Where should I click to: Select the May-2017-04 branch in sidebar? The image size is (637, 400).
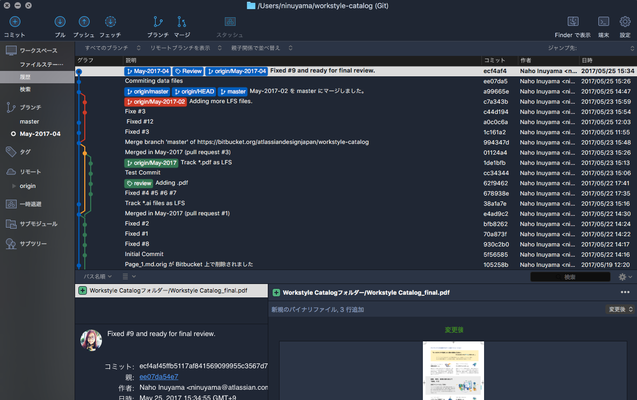click(x=40, y=134)
